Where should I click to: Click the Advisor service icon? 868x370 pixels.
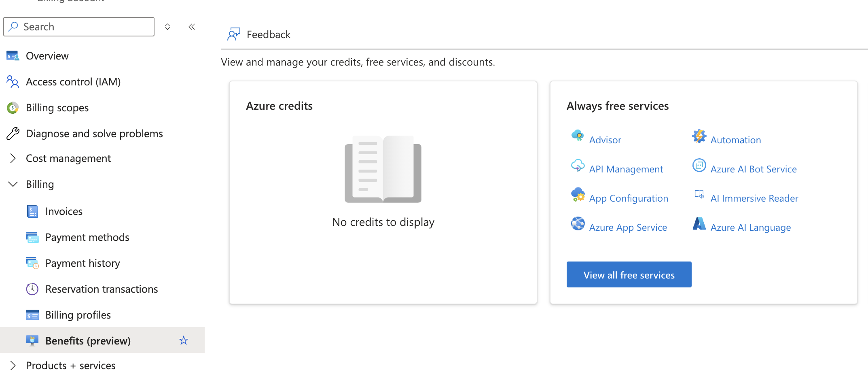click(x=578, y=136)
